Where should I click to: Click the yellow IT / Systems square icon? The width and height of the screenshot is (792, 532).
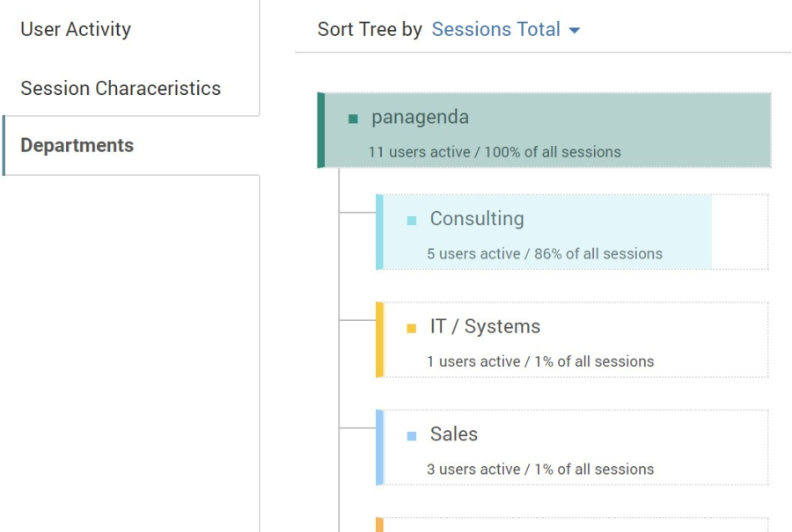pos(411,329)
